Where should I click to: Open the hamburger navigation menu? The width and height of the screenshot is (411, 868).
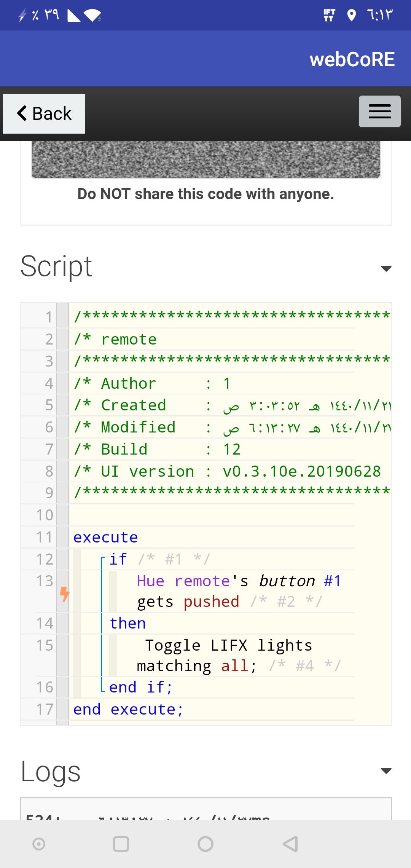coord(379,111)
